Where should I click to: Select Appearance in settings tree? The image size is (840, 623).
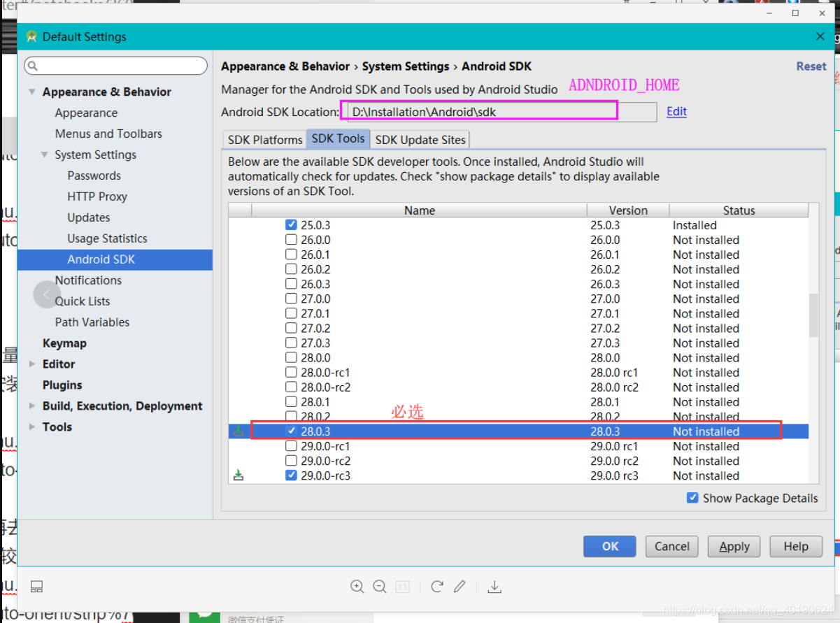pyautogui.click(x=86, y=113)
